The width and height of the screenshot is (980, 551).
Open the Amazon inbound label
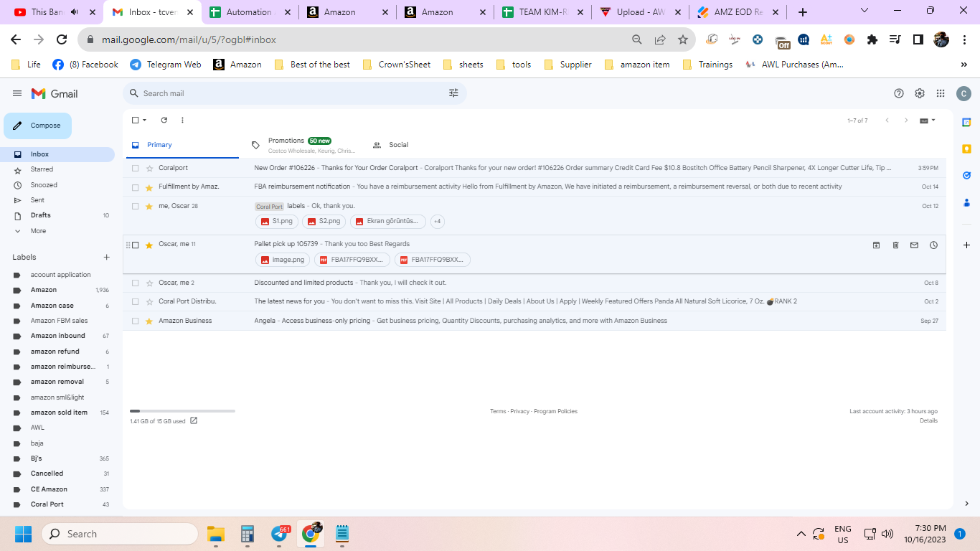click(57, 336)
